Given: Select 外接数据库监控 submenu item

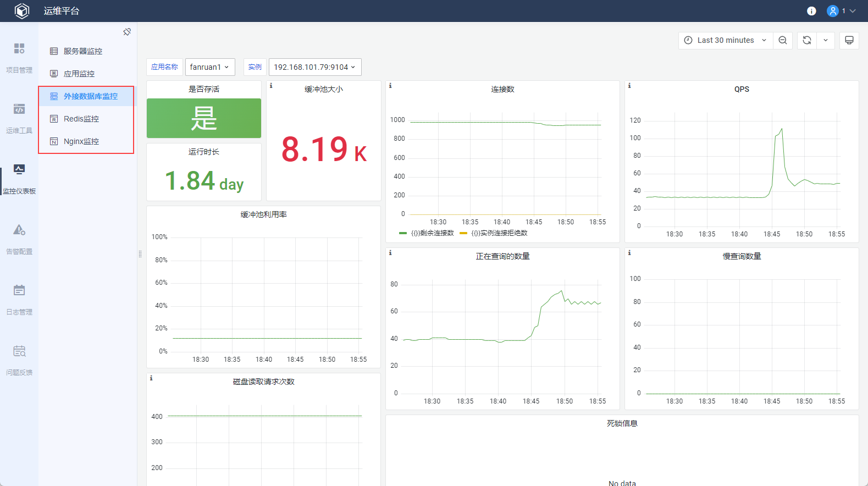Looking at the screenshot, I should coord(86,96).
